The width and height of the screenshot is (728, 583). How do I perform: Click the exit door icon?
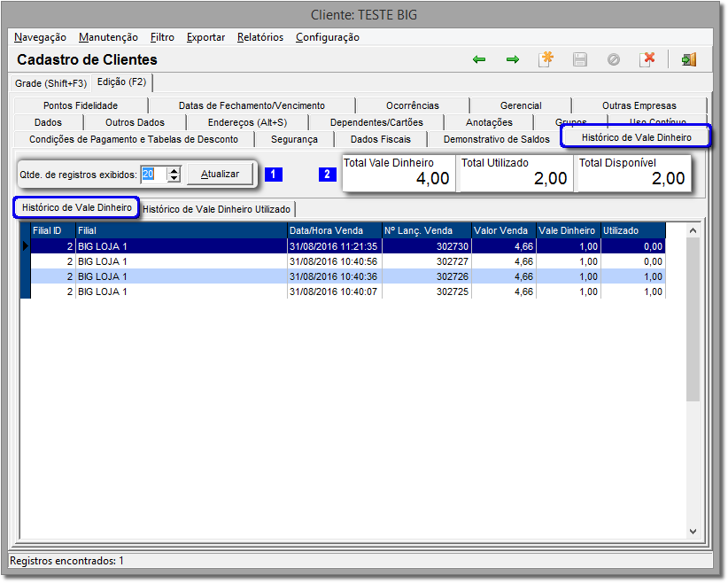[689, 59]
